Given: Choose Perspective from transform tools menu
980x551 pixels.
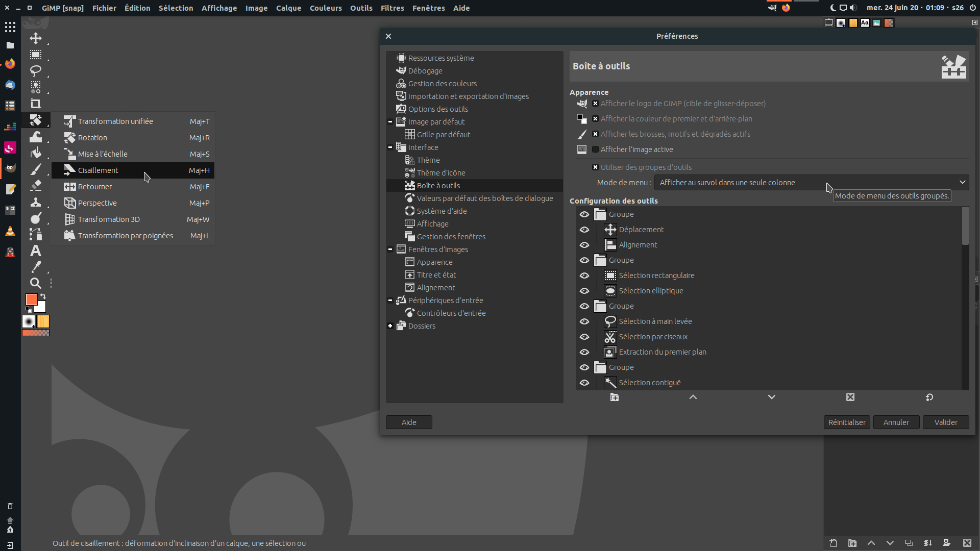Looking at the screenshot, I should click(x=133, y=203).
